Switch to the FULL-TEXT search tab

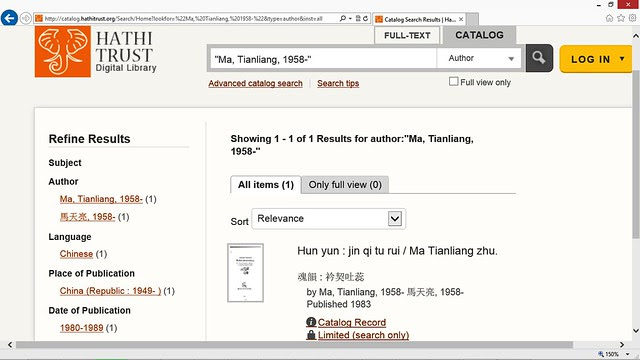click(407, 35)
